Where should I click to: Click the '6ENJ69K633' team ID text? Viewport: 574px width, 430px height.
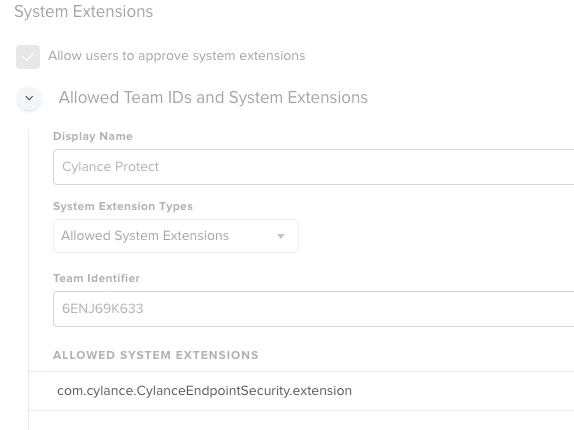[102, 309]
